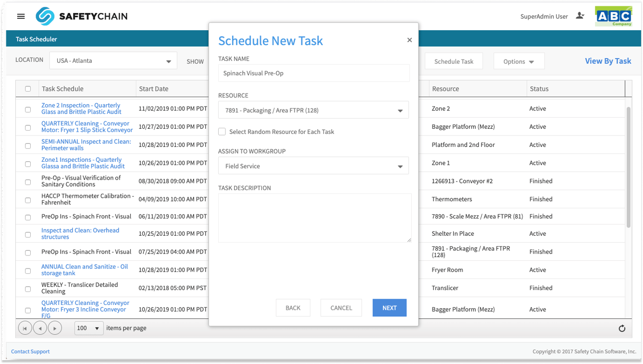Open the Assign to Workgroup dropdown
The height and width of the screenshot is (364, 643).
click(x=313, y=166)
